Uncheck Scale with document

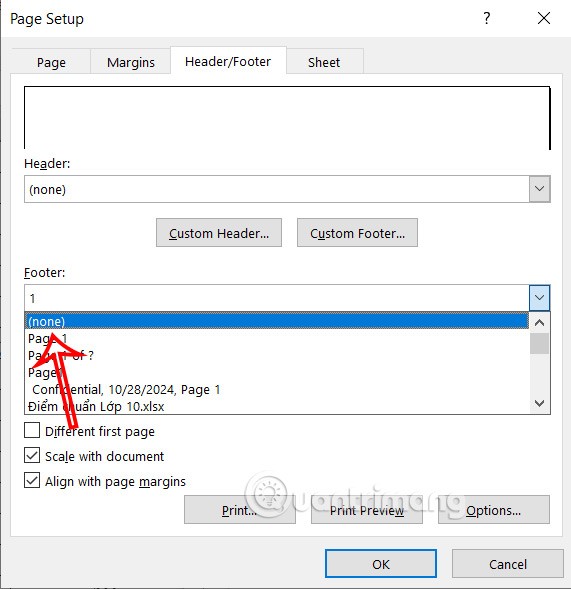[32, 455]
